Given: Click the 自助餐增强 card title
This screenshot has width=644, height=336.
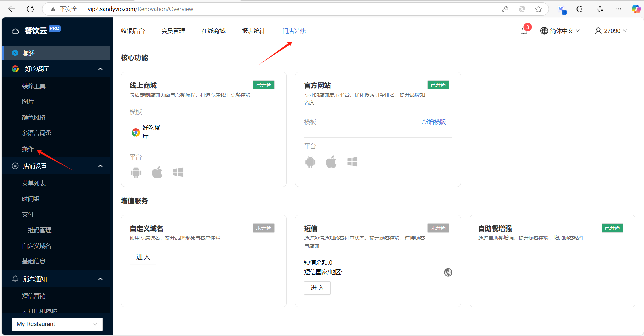Looking at the screenshot, I should click(x=495, y=229).
